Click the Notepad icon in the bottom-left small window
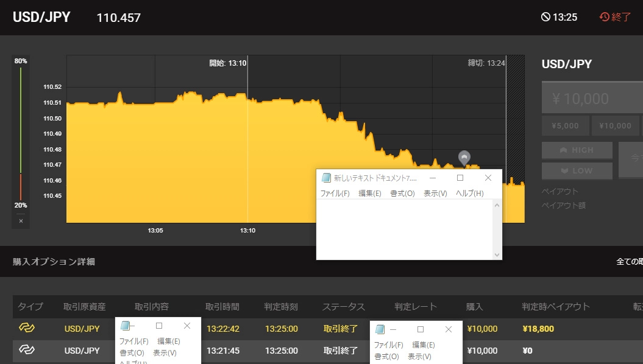The width and height of the screenshot is (643, 364). (x=126, y=326)
